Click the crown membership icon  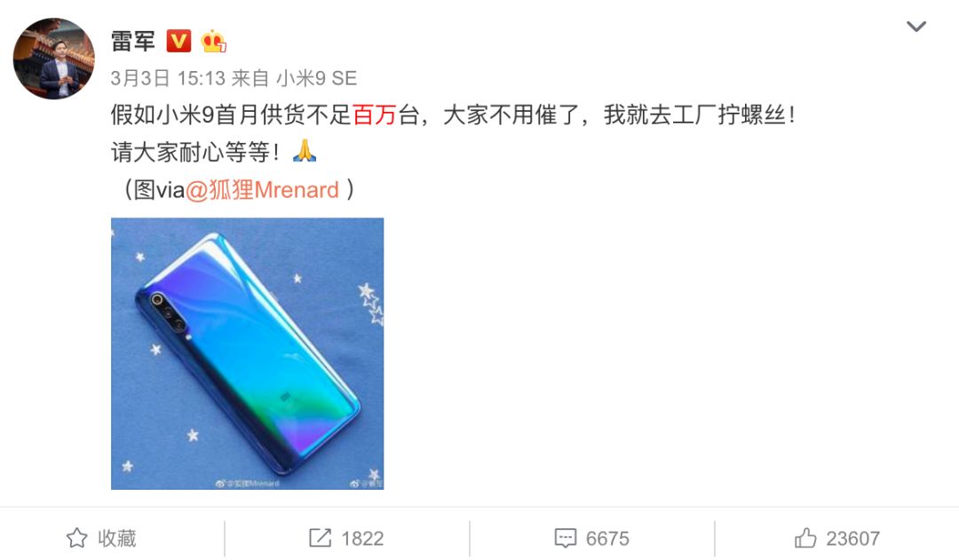pyautogui.click(x=213, y=41)
